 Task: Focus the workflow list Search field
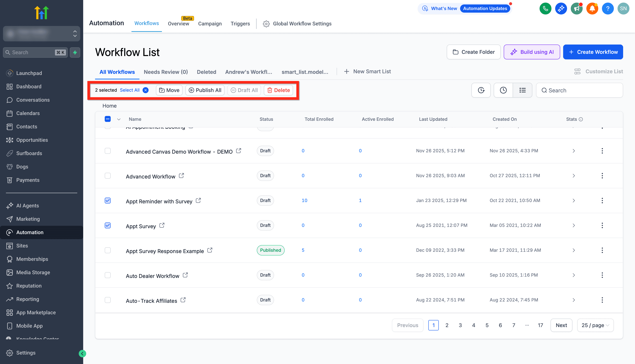click(x=579, y=90)
